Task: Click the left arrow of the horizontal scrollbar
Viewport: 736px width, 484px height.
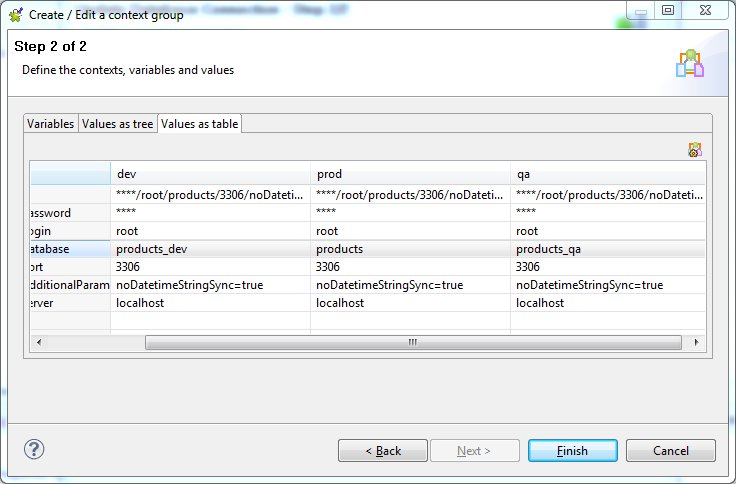Action: click(x=39, y=342)
